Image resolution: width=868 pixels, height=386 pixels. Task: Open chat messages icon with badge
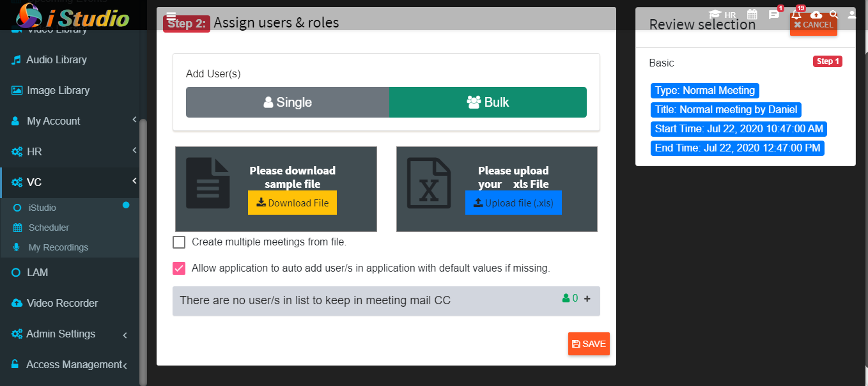pyautogui.click(x=774, y=14)
